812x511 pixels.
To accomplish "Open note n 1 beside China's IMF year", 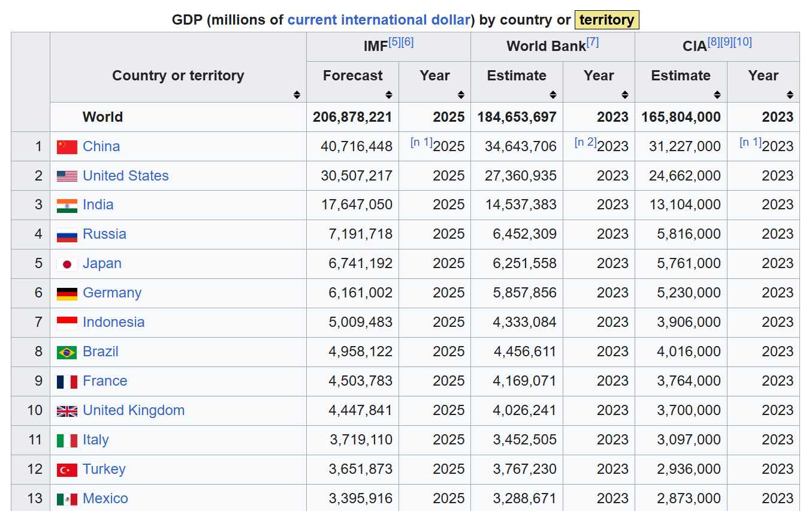I will pyautogui.click(x=421, y=142).
